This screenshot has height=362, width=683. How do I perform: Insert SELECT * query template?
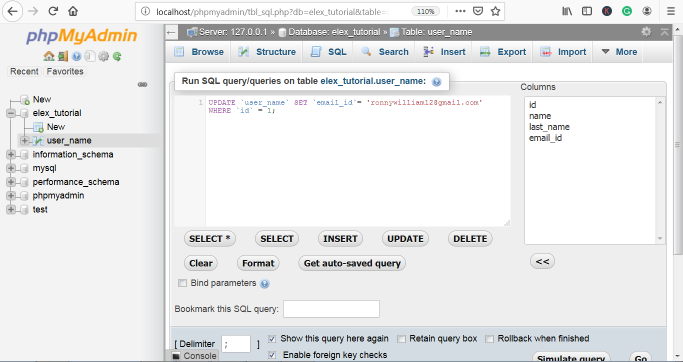210,239
